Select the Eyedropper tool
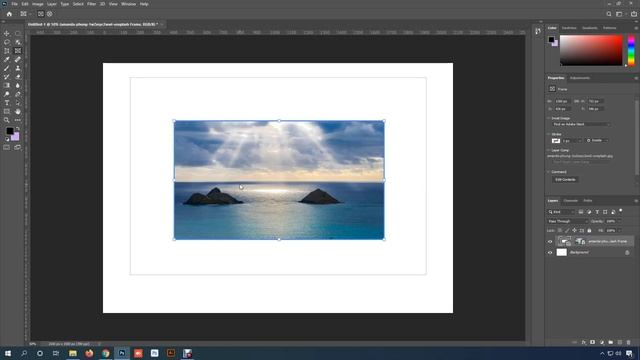640x360 pixels. pyautogui.click(x=7, y=60)
